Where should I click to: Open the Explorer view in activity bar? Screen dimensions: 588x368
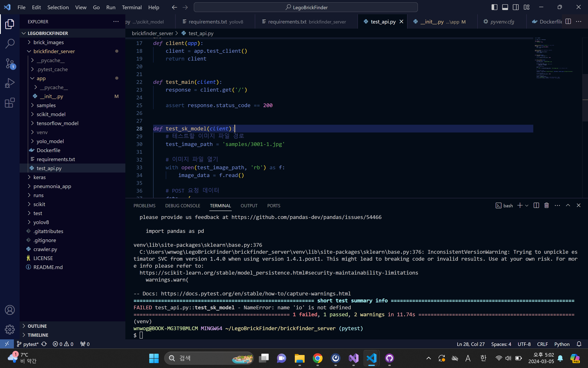[x=10, y=24]
